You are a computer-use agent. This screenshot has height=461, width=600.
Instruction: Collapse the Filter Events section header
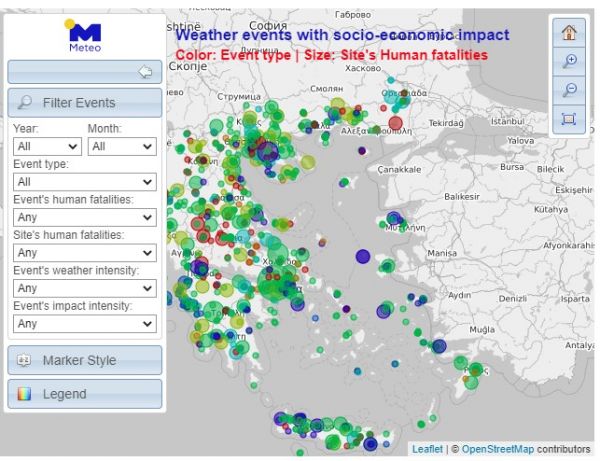coord(85,103)
